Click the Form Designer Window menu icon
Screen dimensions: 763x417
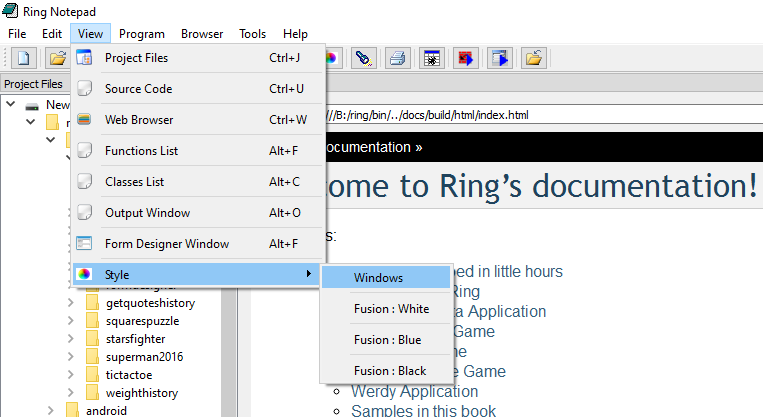pos(85,243)
